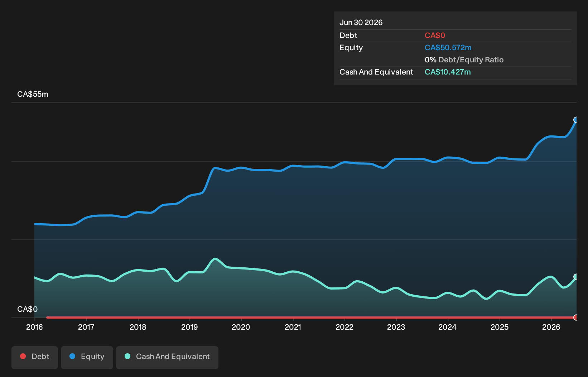The image size is (588, 377).
Task: Click the CA$0 y-axis label
Action: click(27, 309)
